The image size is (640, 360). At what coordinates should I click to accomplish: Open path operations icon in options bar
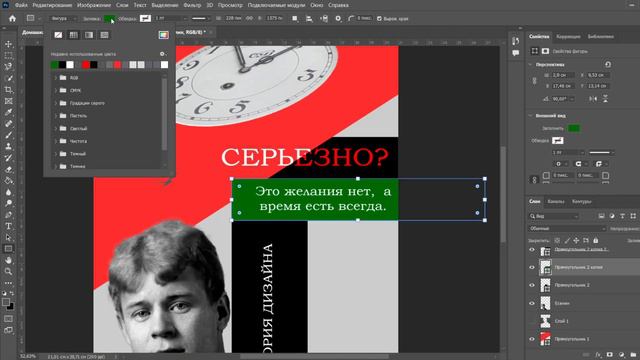click(295, 18)
